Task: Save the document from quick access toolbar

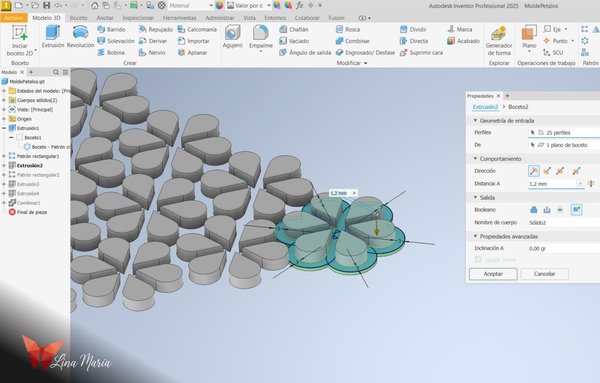Action: pyautogui.click(x=46, y=5)
